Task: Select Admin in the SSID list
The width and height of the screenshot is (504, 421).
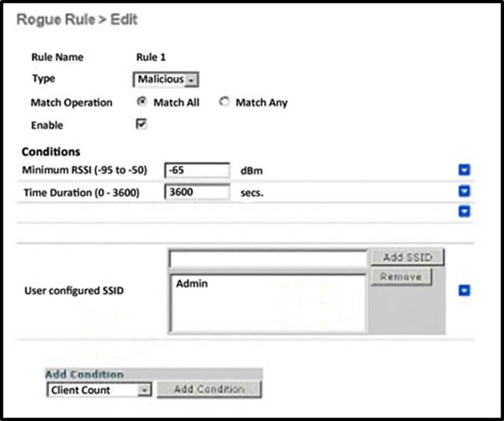Action: point(192,284)
